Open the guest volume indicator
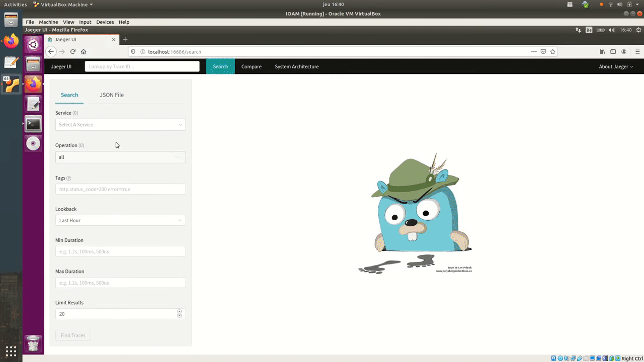The width and height of the screenshot is (644, 362). pos(611,30)
